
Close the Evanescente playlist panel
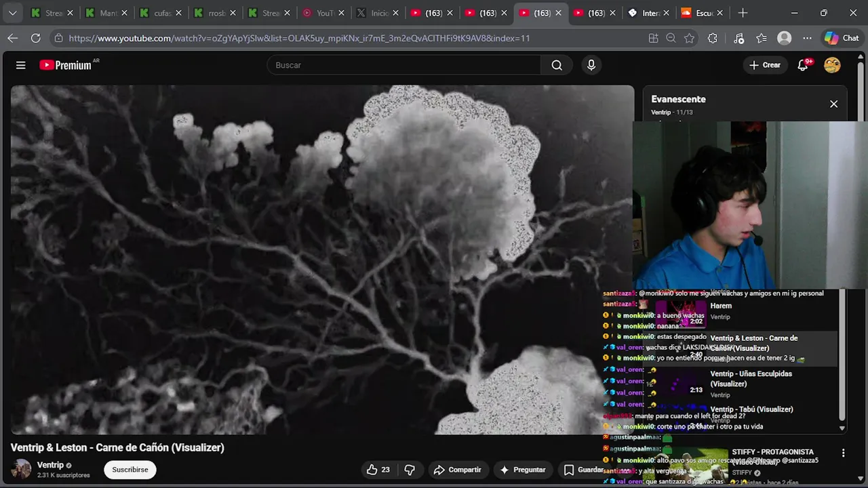point(833,104)
